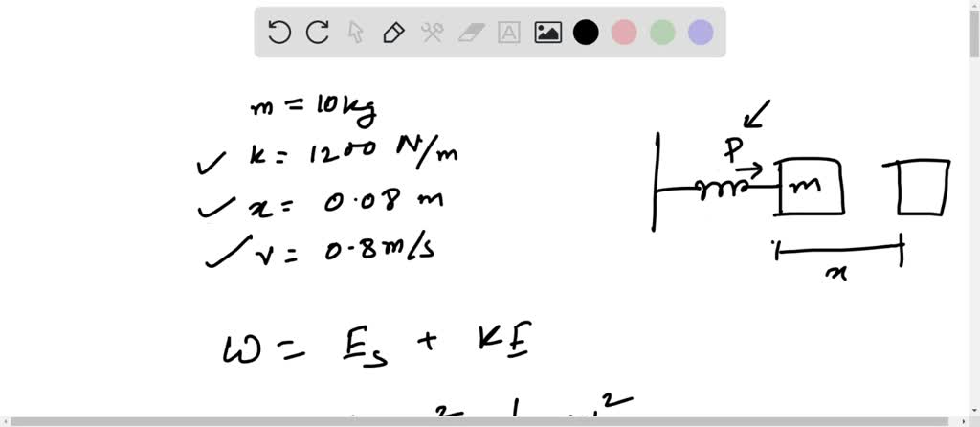Pick the black ink color
Image resolution: width=980 pixels, height=427 pixels.
tap(586, 33)
